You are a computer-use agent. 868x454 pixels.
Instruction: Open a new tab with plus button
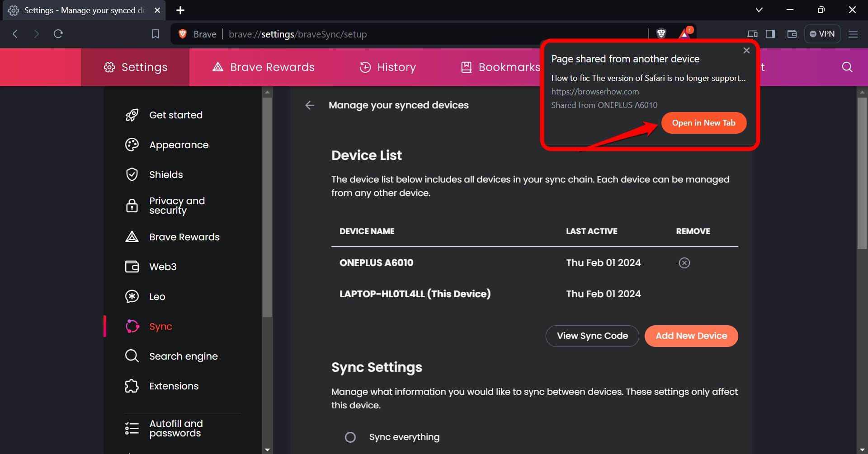pos(180,10)
